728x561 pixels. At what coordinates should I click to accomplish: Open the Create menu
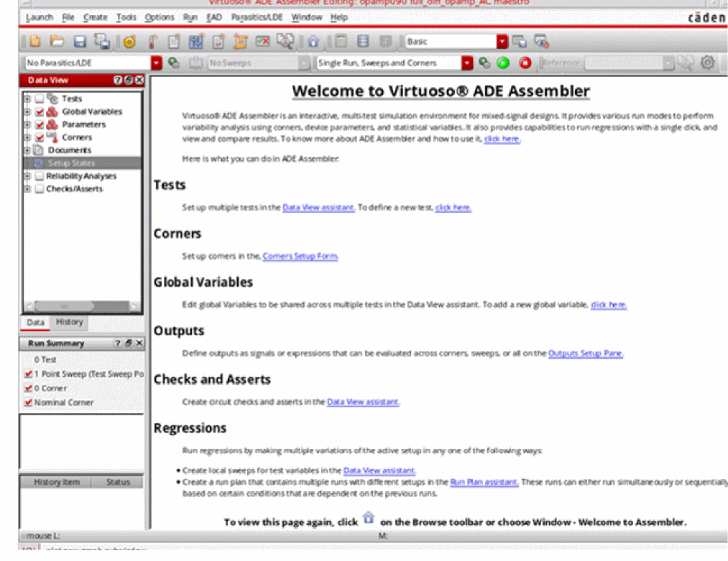95,17
